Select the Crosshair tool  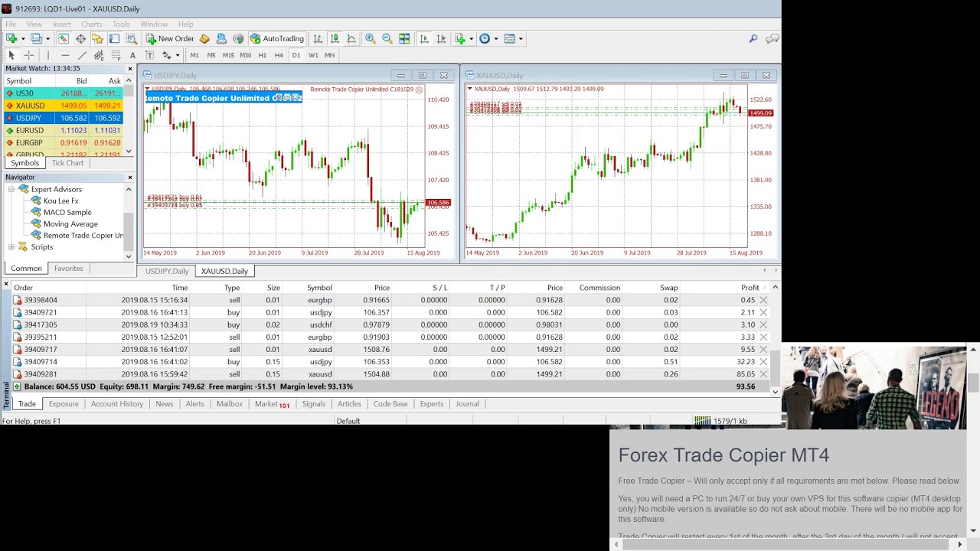29,55
